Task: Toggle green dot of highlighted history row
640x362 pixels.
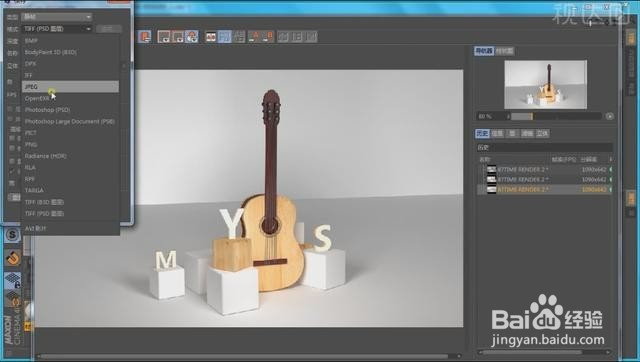Action: pos(611,189)
